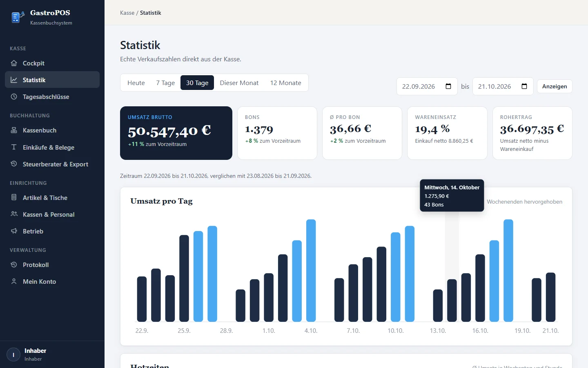
Task: Open calendar picker for end date 21.10.2026
Action: [524, 86]
